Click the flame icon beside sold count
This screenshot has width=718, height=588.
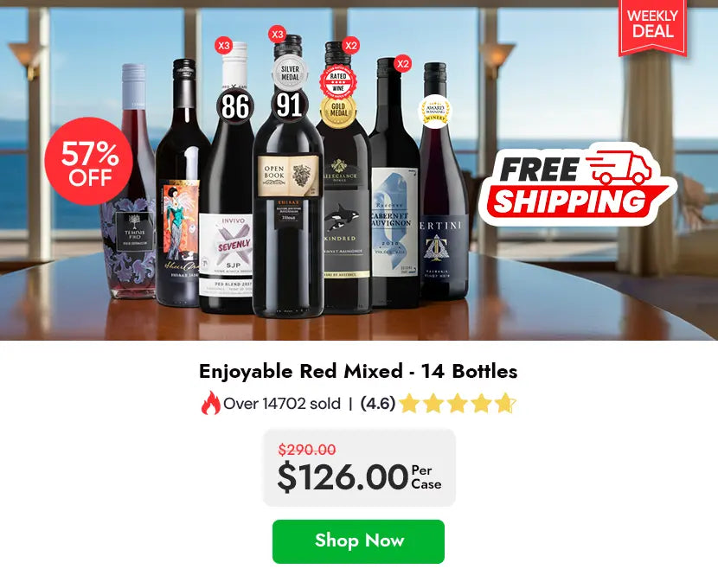(210, 403)
